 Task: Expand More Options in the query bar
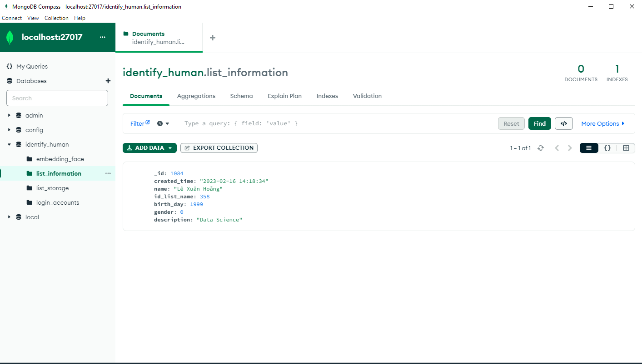pyautogui.click(x=603, y=123)
